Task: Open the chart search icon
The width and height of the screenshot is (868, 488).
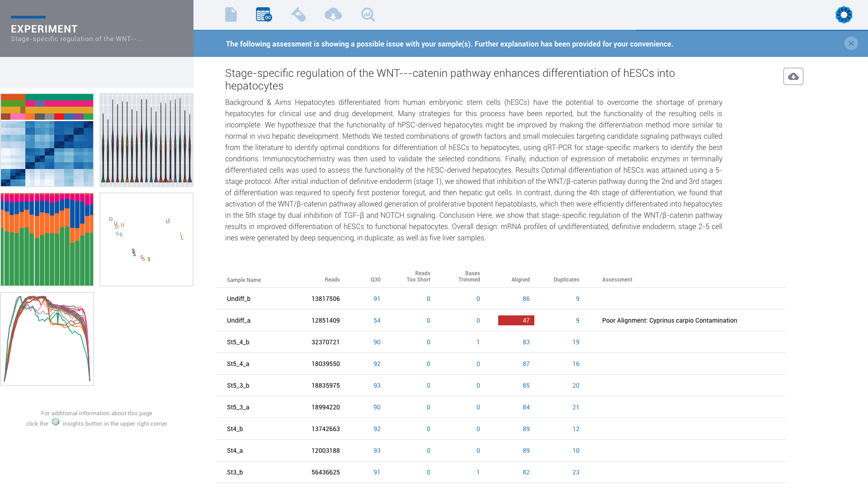Action: [368, 14]
